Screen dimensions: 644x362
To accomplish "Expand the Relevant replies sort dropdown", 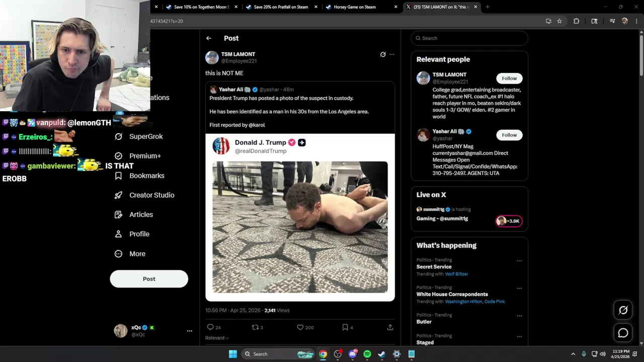I will (217, 338).
